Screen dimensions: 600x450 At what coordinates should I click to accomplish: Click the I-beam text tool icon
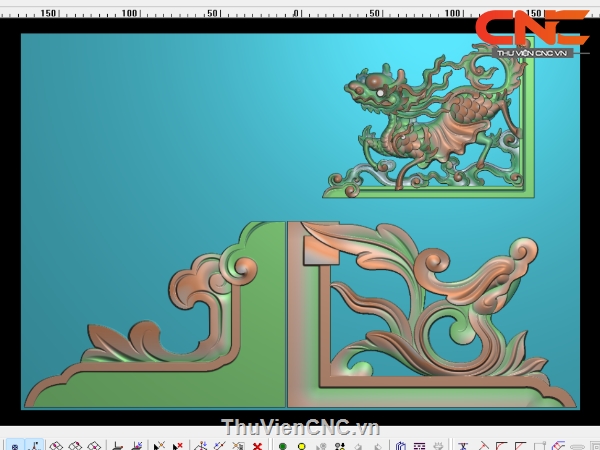tap(462, 445)
